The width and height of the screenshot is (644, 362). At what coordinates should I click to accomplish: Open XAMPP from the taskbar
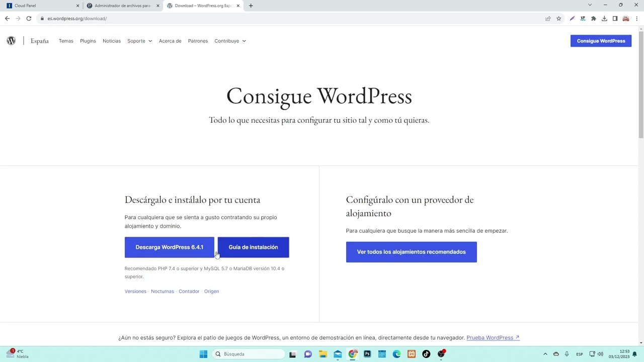(412, 354)
